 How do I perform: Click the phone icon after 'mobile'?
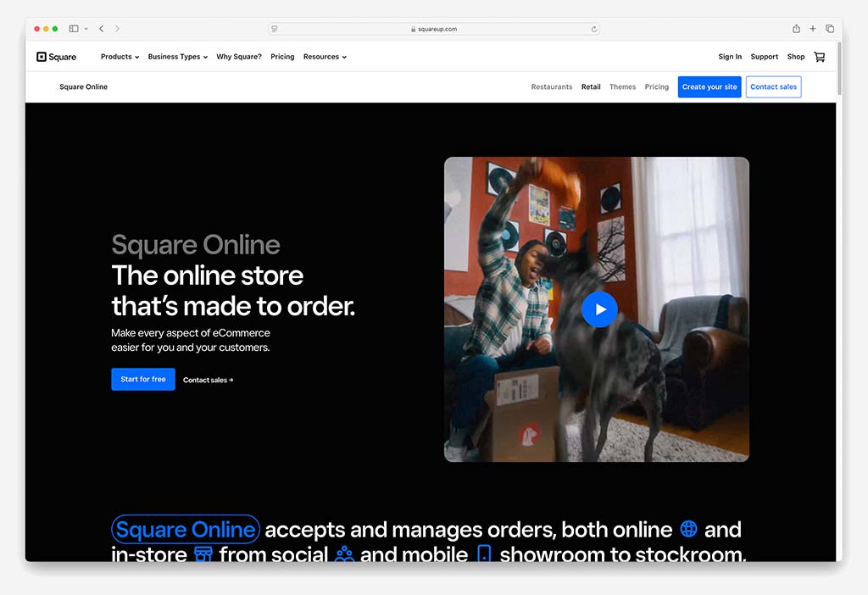[484, 553]
